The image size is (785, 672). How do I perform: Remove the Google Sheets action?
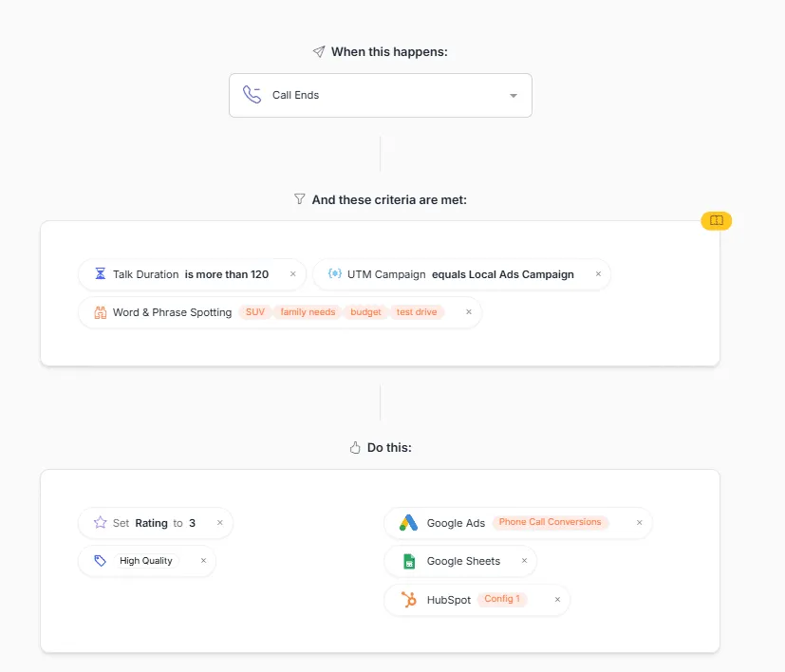click(x=524, y=561)
